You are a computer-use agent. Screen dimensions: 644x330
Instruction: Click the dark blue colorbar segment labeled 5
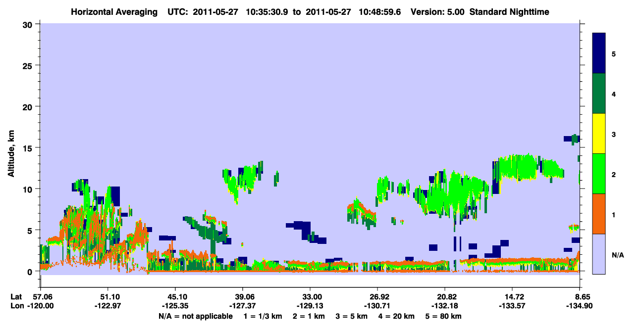coord(599,53)
